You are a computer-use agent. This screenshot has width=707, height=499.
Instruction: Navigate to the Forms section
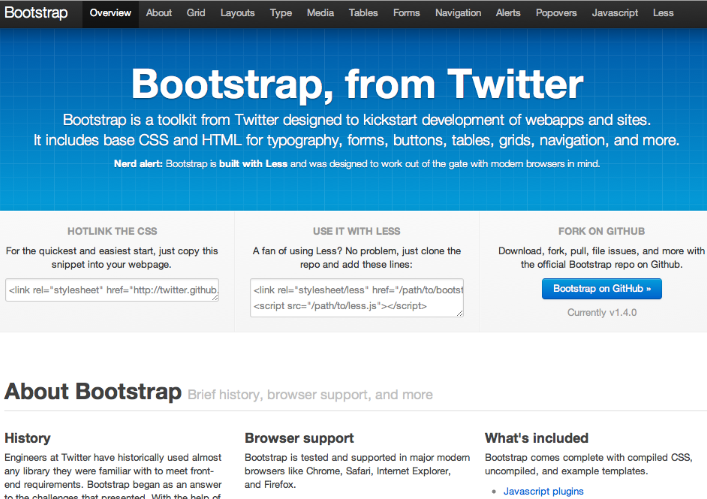coord(406,13)
